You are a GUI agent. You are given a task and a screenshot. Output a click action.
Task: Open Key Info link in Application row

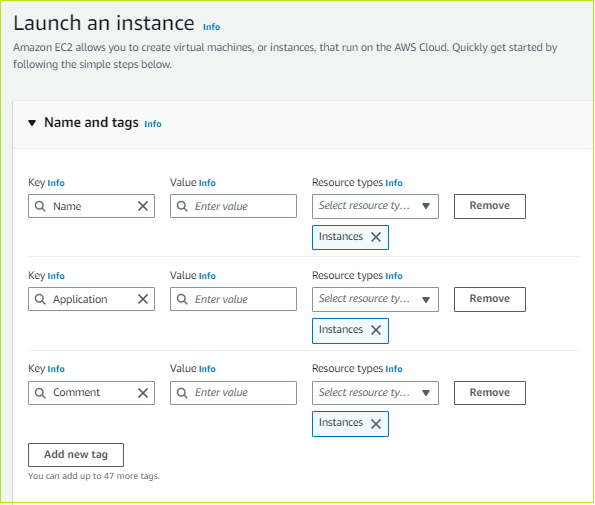coord(56,276)
